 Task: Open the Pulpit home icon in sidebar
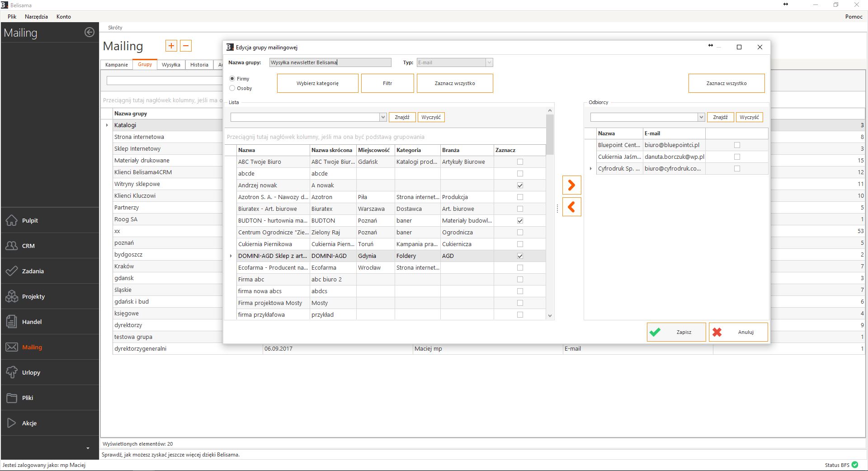coord(12,220)
